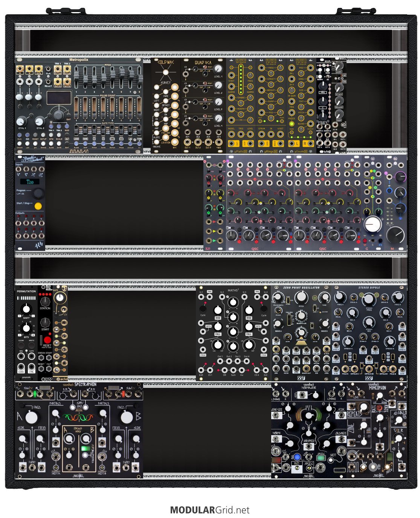420x518 pixels.
Task: Click the green lit button in Spectraphon FM bus
Action: tap(86, 448)
